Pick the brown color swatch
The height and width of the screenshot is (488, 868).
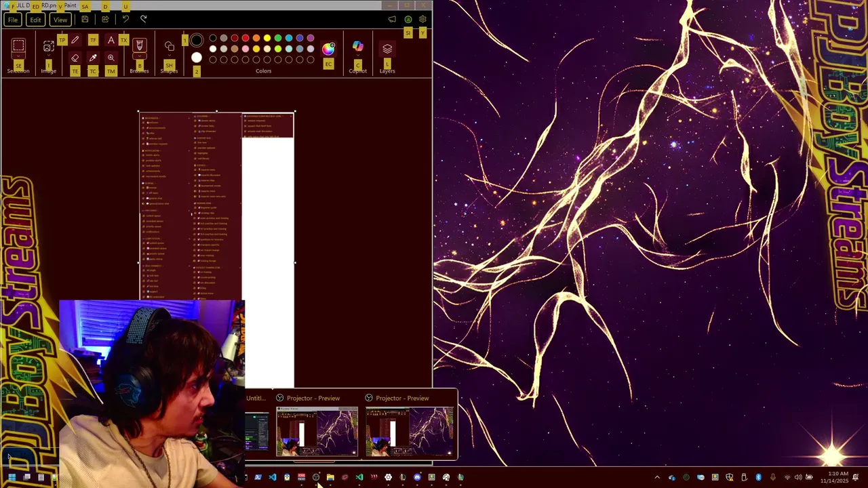pyautogui.click(x=235, y=49)
